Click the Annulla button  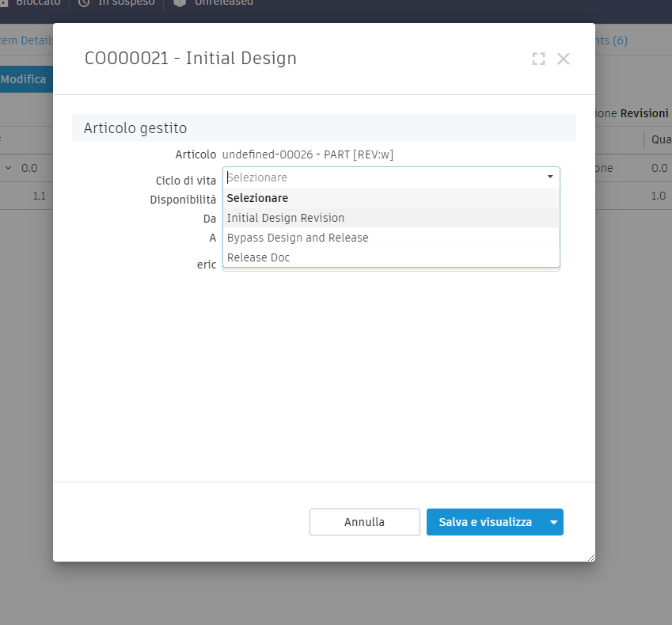coord(364,522)
